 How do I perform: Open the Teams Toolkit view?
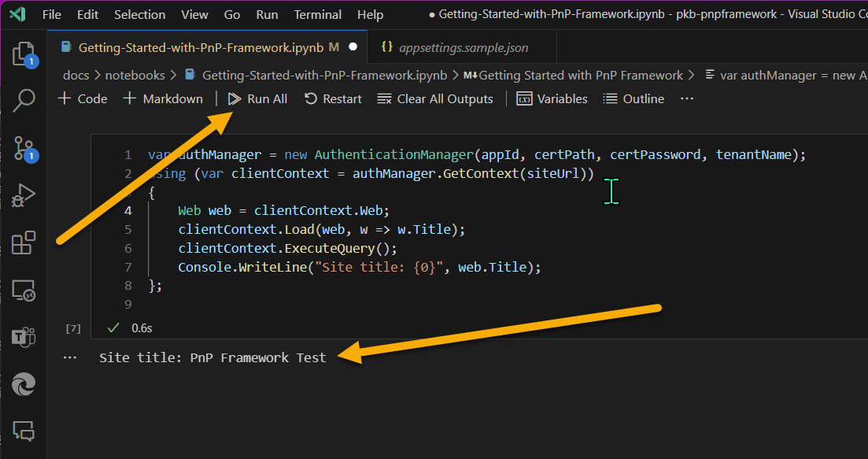(23, 338)
